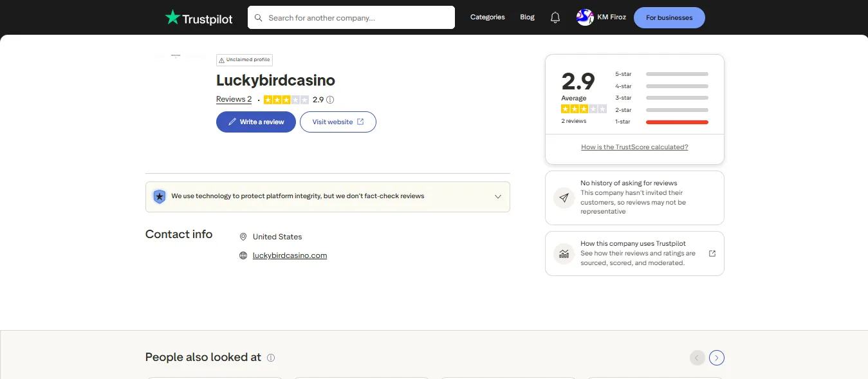The width and height of the screenshot is (868, 379).
Task: Open the notifications bell
Action: pos(555,17)
